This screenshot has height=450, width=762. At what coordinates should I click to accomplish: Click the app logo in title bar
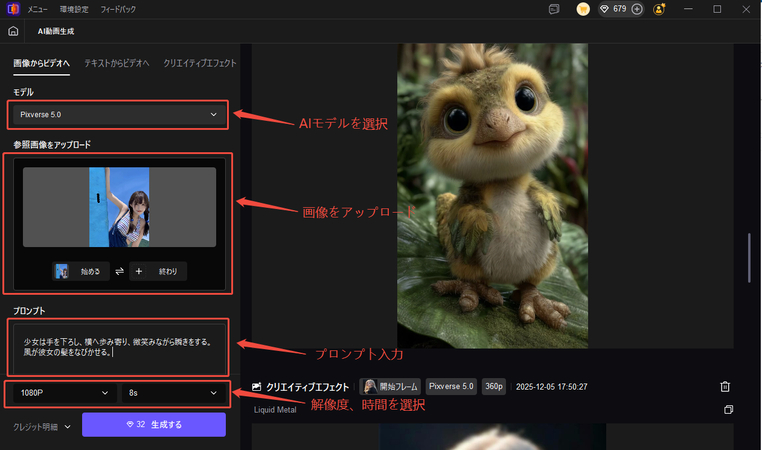click(13, 9)
